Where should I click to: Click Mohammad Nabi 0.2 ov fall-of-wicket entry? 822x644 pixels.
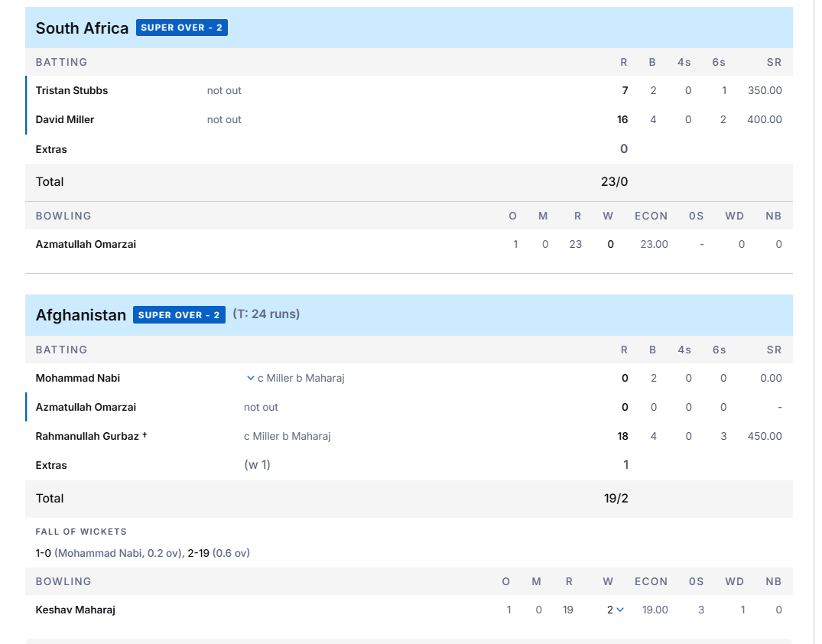tap(118, 553)
